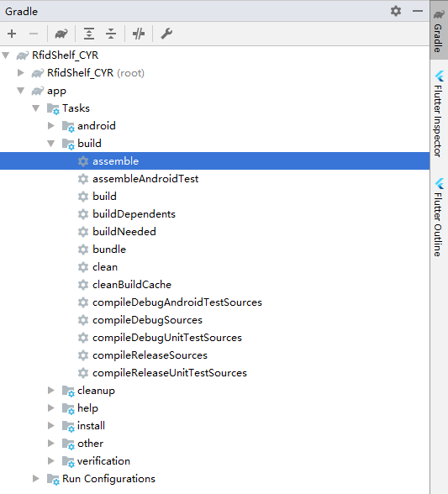Open Gradle panel gear options
The height and width of the screenshot is (494, 448).
click(396, 11)
